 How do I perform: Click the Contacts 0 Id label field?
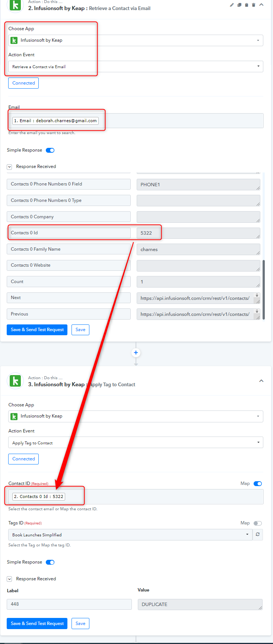[x=69, y=233]
